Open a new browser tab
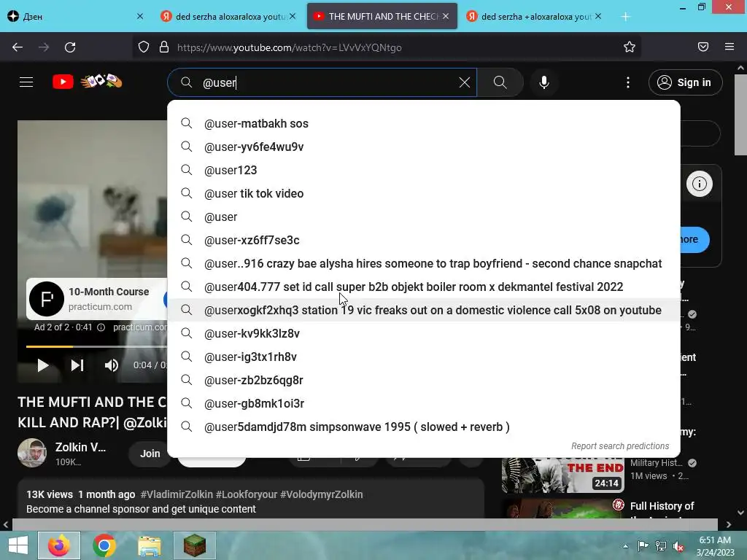 click(x=626, y=17)
